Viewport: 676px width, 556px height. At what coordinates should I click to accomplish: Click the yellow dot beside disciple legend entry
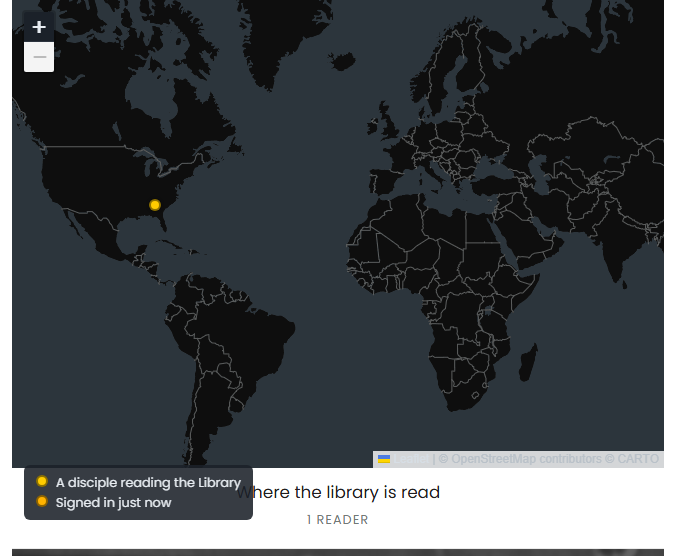(x=42, y=481)
